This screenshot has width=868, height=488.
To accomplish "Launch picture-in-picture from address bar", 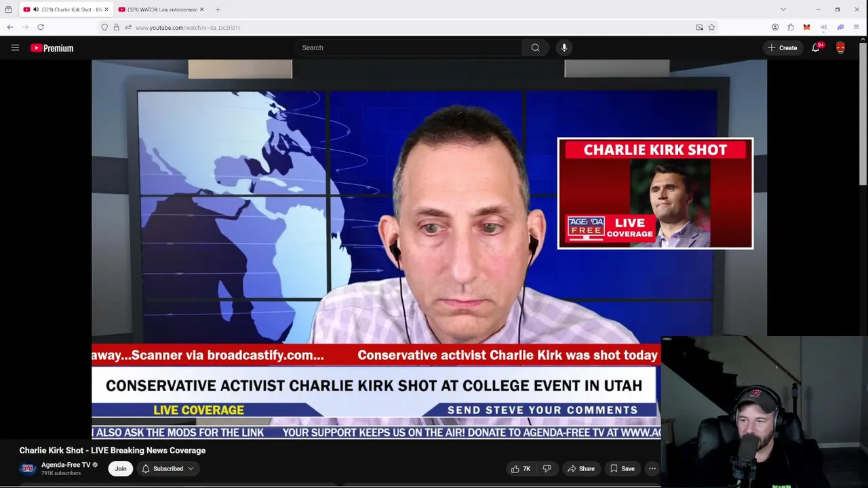I will [x=699, y=27].
